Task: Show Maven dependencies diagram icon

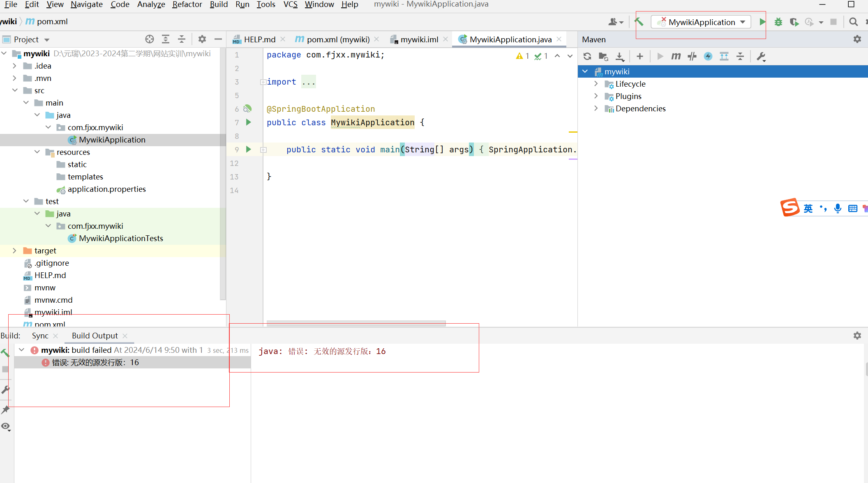Action: tap(724, 56)
